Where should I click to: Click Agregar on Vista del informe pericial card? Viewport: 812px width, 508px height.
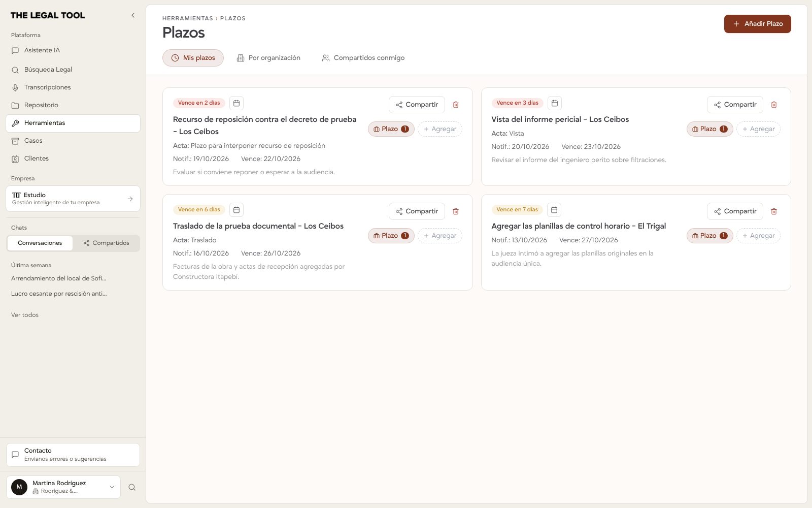click(758, 129)
